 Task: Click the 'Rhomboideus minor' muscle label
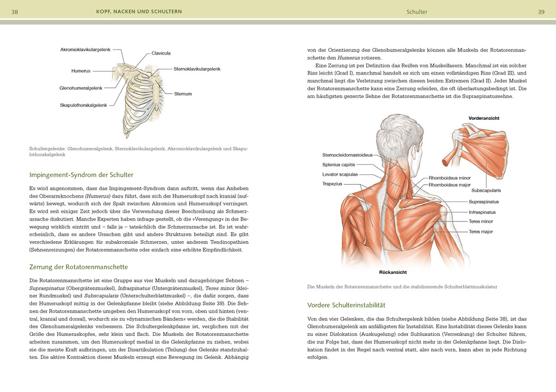(x=450, y=178)
